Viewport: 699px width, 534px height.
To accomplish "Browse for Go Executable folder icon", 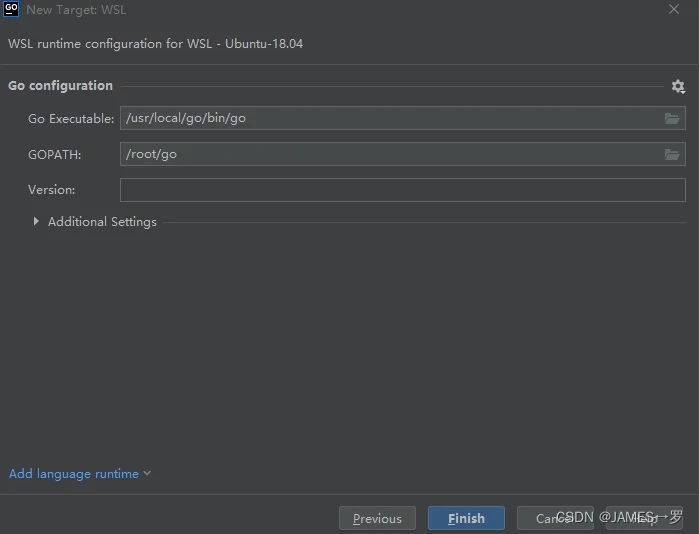I will 672,118.
